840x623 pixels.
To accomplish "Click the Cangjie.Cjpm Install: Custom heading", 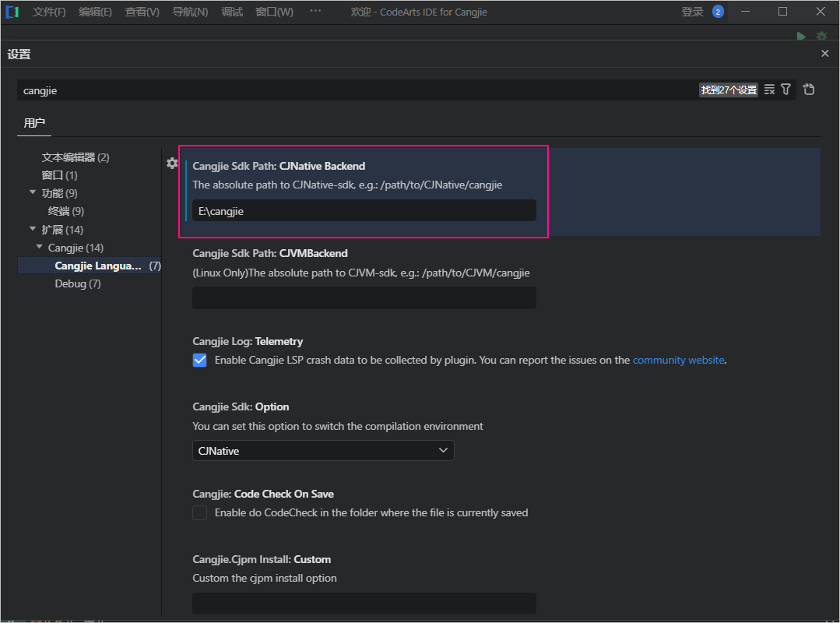I will [x=262, y=559].
